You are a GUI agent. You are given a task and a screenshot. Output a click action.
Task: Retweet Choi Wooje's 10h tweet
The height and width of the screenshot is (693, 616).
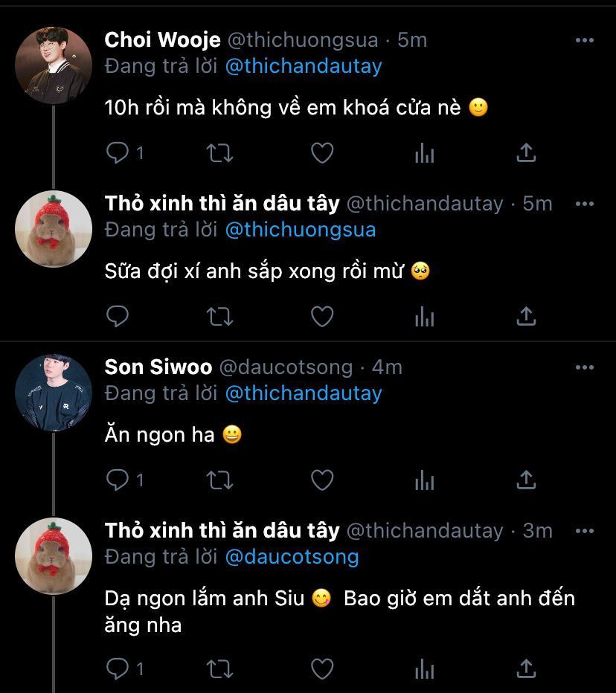[219, 153]
